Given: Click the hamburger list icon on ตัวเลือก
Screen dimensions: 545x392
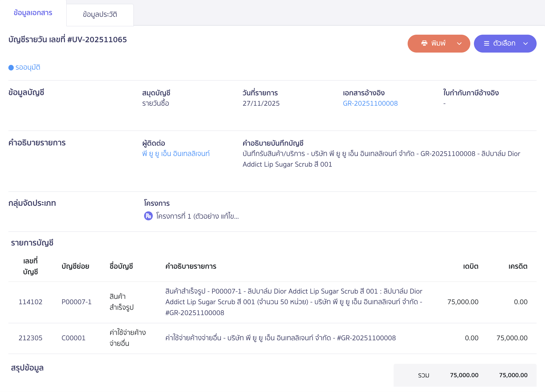Looking at the screenshot, I should [x=487, y=43].
